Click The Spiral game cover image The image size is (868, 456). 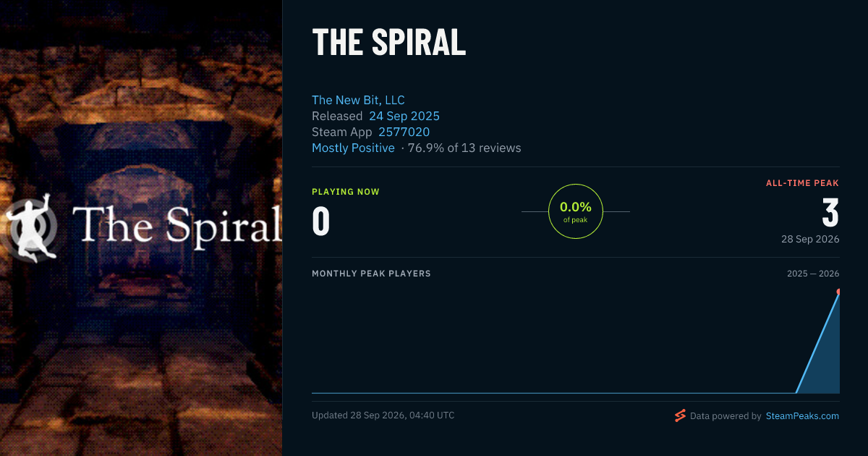(141, 228)
